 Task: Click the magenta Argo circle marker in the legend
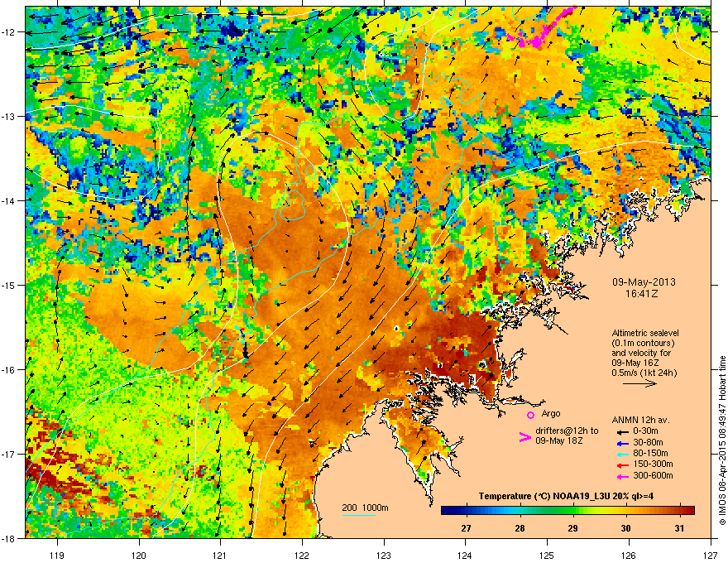(530, 415)
